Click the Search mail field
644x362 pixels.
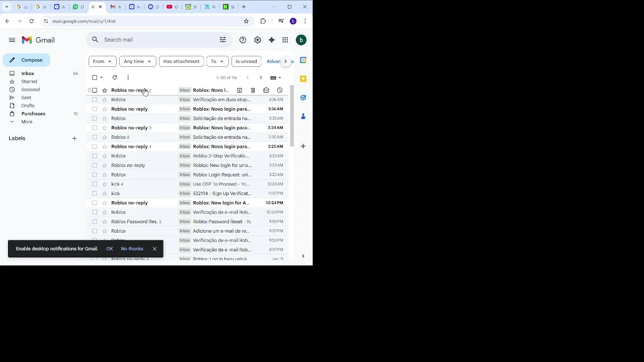158,40
